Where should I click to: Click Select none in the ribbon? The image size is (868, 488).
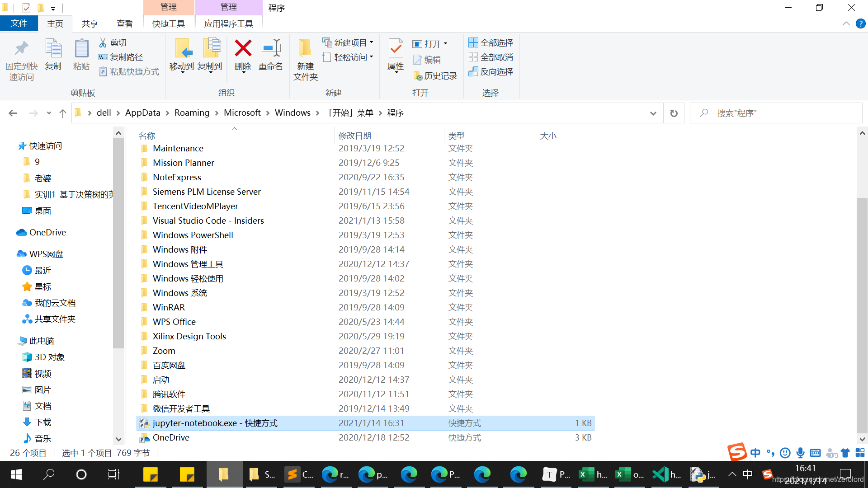click(x=491, y=57)
